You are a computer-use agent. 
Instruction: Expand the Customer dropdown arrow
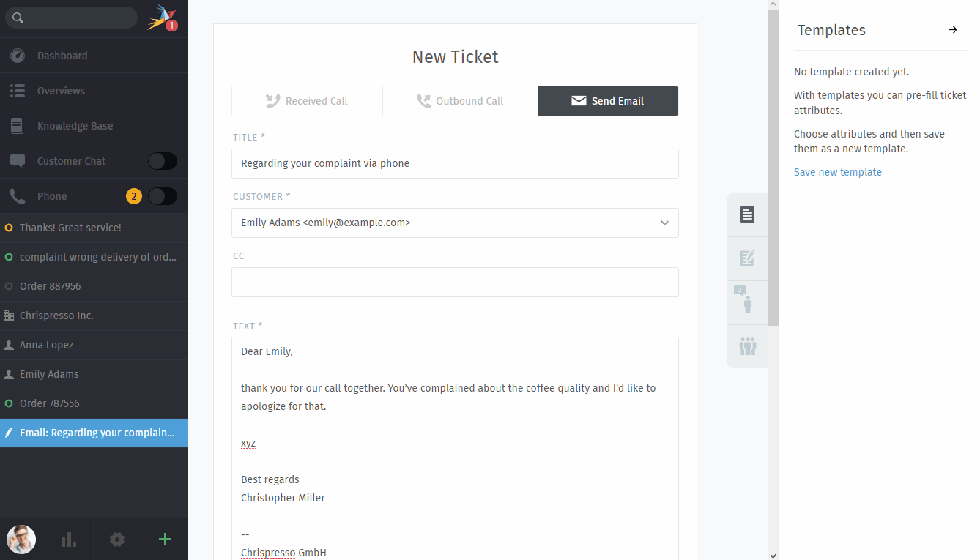[664, 223]
